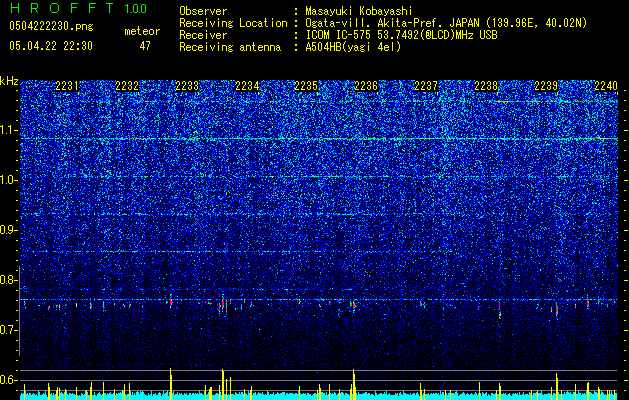
Task: Click the Observer field label
Action: click(x=203, y=11)
